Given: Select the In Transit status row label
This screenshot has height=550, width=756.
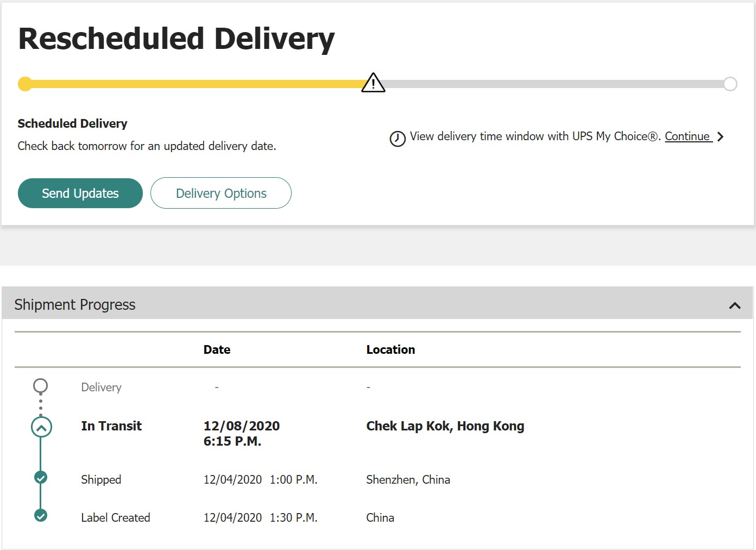Looking at the screenshot, I should [x=111, y=426].
